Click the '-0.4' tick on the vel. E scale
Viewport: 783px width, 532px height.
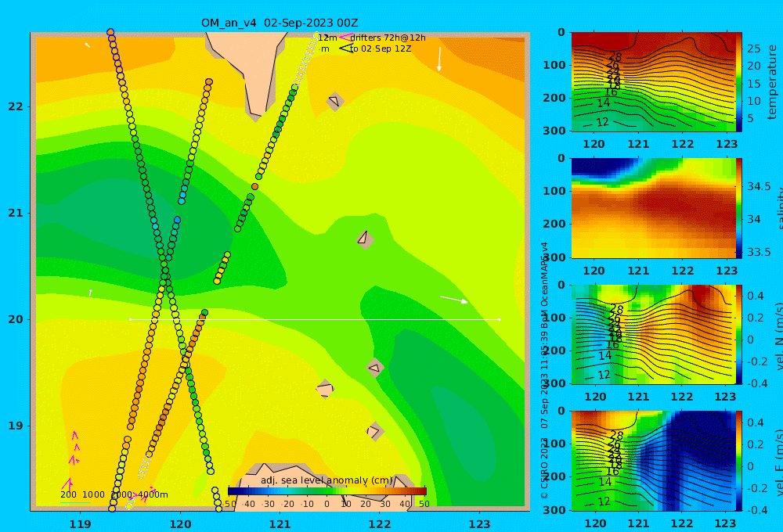pos(756,509)
